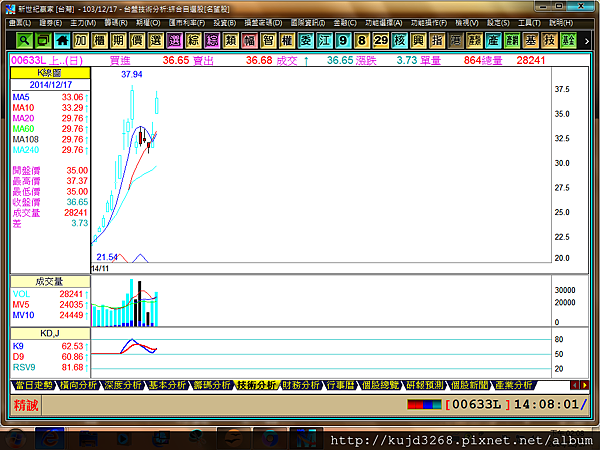This screenshot has width=600, height=450.
Task: Click the cyan 江 toolbar icon
Action: tap(324, 41)
